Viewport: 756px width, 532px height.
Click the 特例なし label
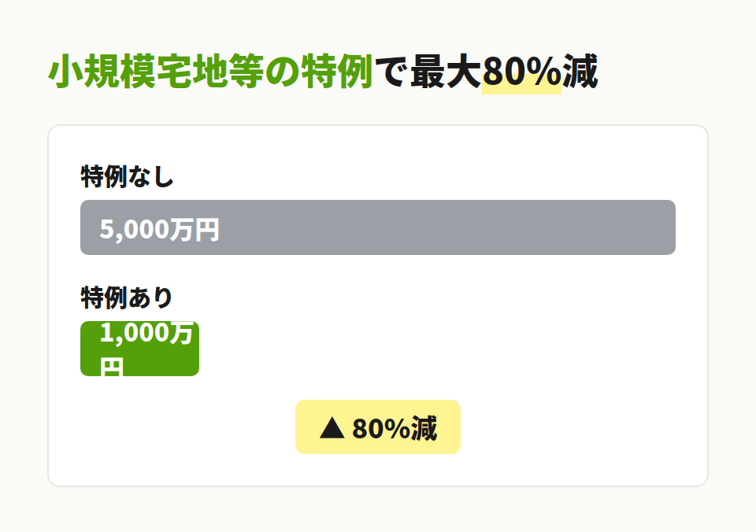(x=127, y=176)
